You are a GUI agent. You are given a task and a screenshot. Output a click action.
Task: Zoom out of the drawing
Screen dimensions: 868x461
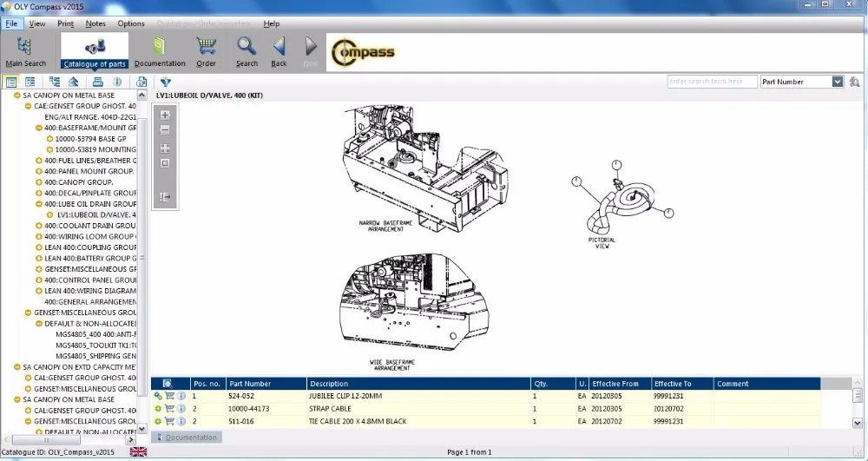coord(165,130)
